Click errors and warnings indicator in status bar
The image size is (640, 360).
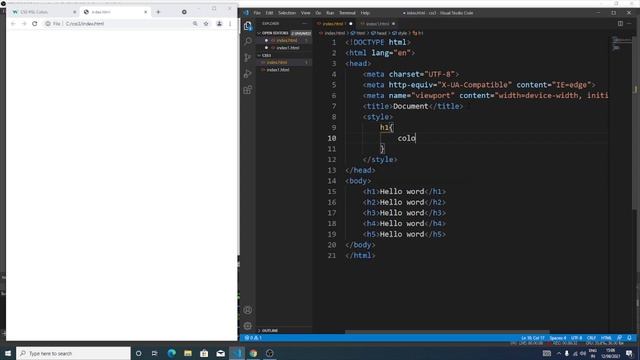pos(253,338)
